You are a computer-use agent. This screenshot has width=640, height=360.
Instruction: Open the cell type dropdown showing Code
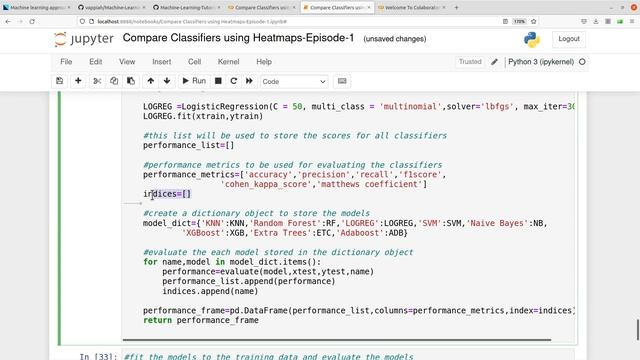[x=294, y=81]
